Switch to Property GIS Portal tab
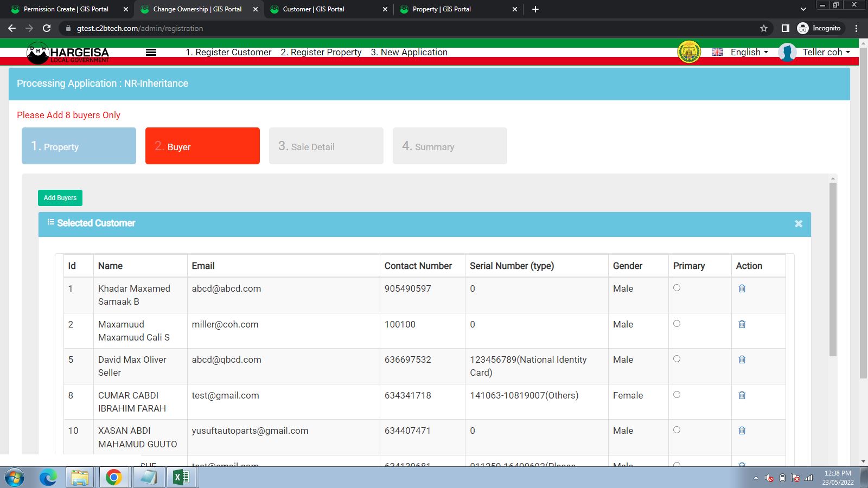This screenshot has width=868, height=488. pyautogui.click(x=459, y=9)
